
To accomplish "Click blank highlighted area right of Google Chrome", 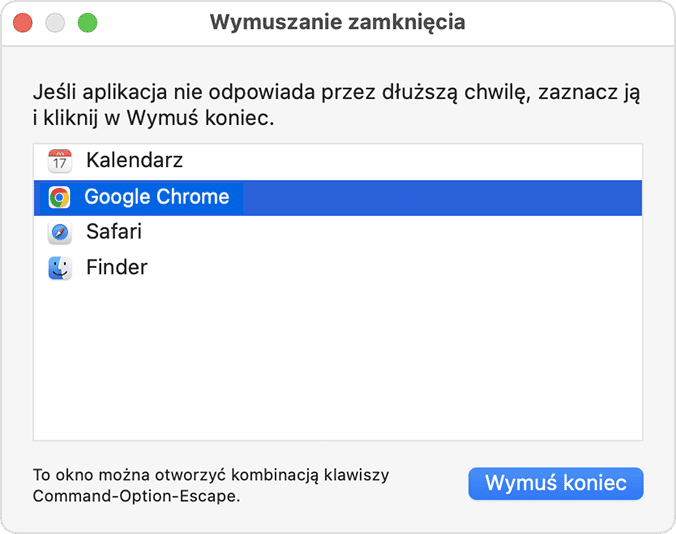I will tap(442, 198).
